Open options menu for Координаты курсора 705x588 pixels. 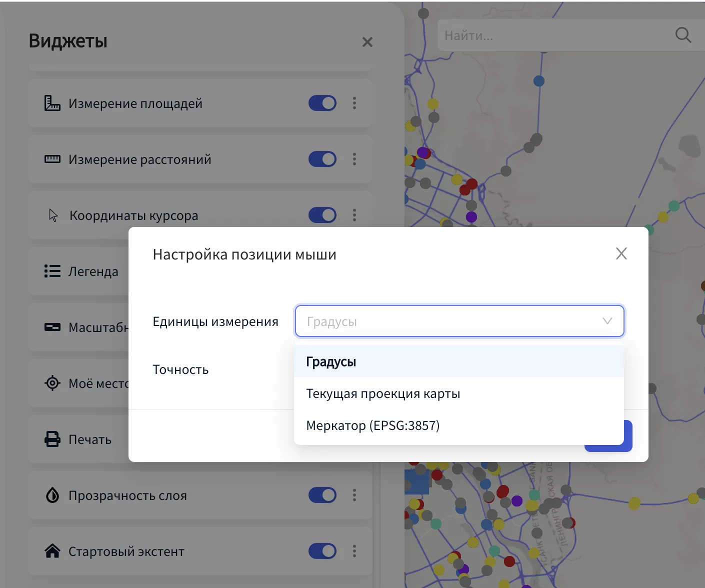pos(354,215)
